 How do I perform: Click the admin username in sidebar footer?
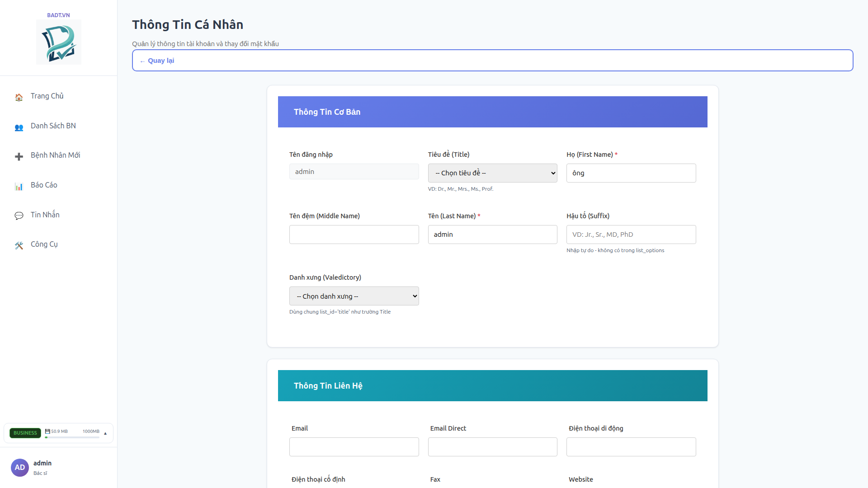[x=42, y=463]
